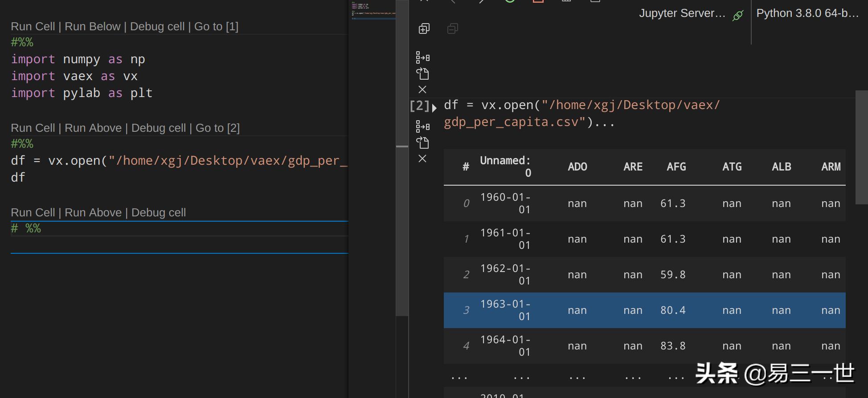Click the expand all cell inputs icon
Image resolution: width=868 pixels, height=398 pixels.
tap(424, 29)
